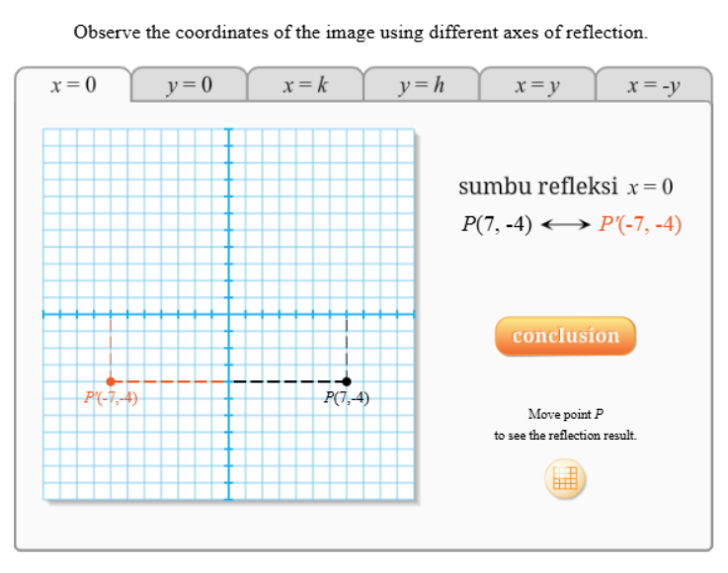The image size is (728, 573).
Task: Click the black point P on graph
Action: click(x=346, y=380)
